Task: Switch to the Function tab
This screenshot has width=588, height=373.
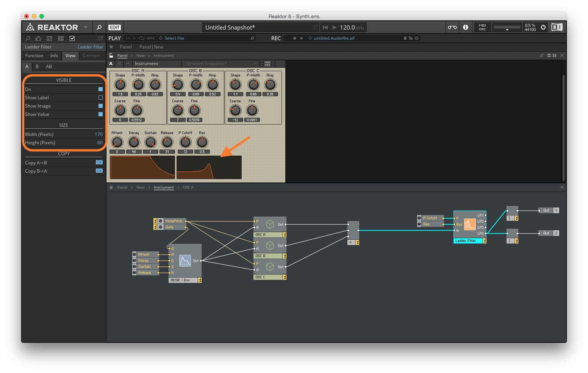Action: pyautogui.click(x=34, y=56)
